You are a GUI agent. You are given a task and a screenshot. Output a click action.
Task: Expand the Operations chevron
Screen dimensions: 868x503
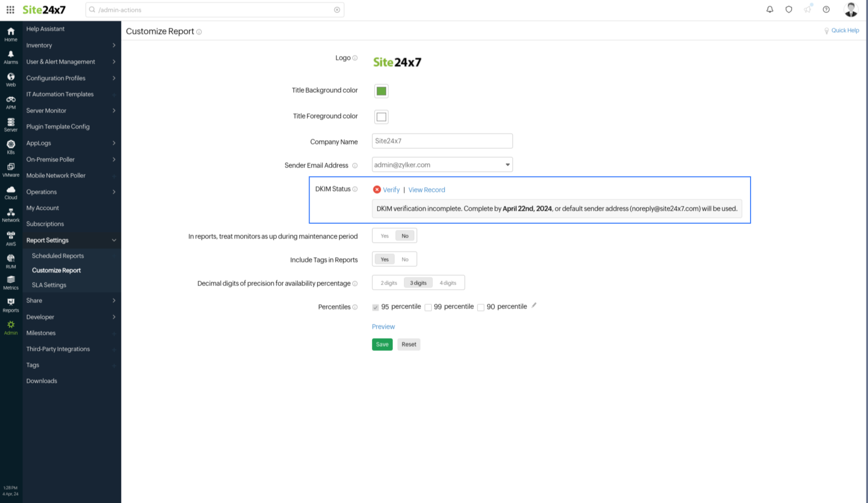(114, 192)
